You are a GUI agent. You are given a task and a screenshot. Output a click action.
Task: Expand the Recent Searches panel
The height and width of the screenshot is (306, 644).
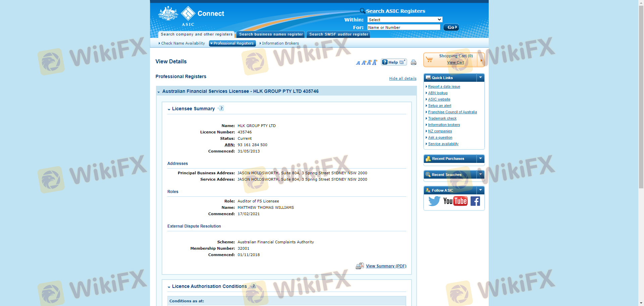pyautogui.click(x=481, y=175)
